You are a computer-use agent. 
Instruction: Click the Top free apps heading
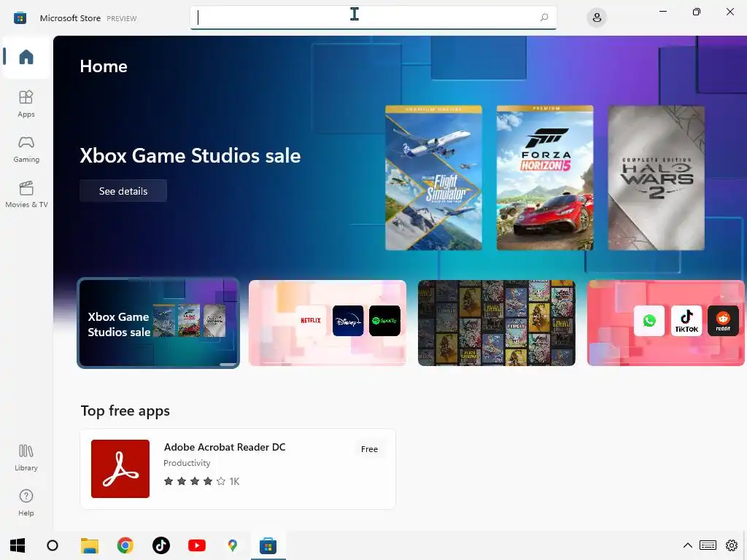pos(125,411)
